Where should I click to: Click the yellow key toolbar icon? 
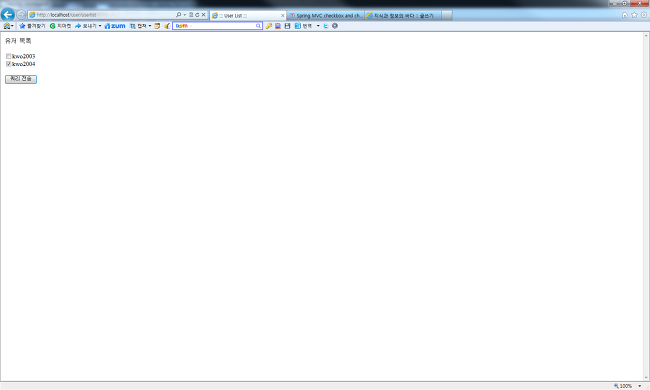click(x=269, y=26)
